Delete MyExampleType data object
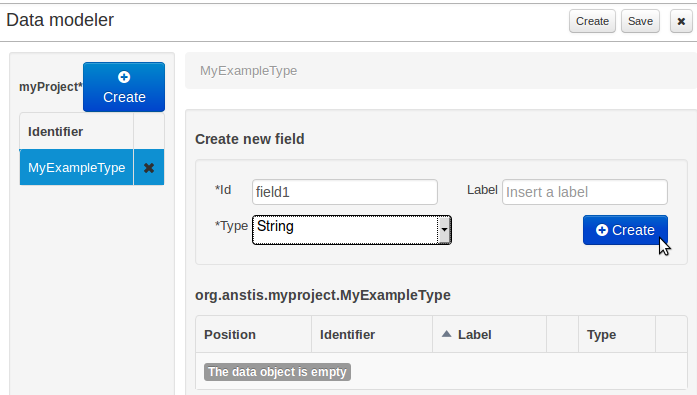 coord(149,168)
